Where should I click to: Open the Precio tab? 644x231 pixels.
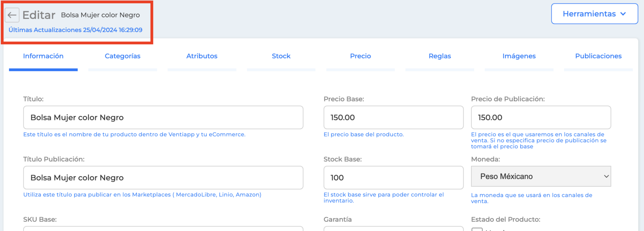(360, 56)
